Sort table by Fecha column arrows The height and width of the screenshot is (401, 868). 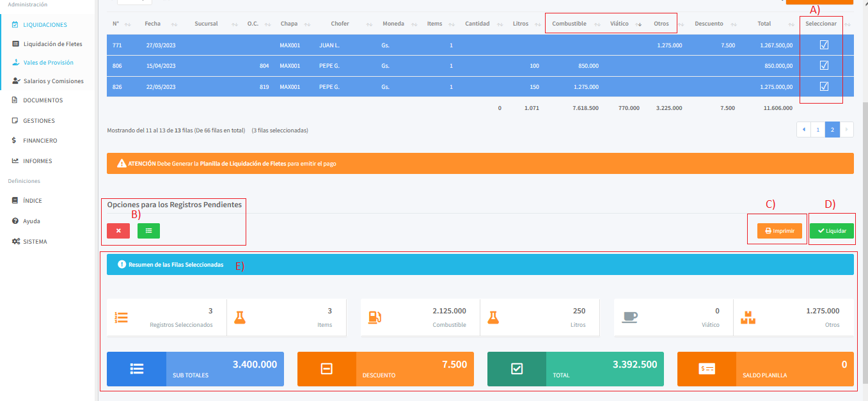(175, 24)
